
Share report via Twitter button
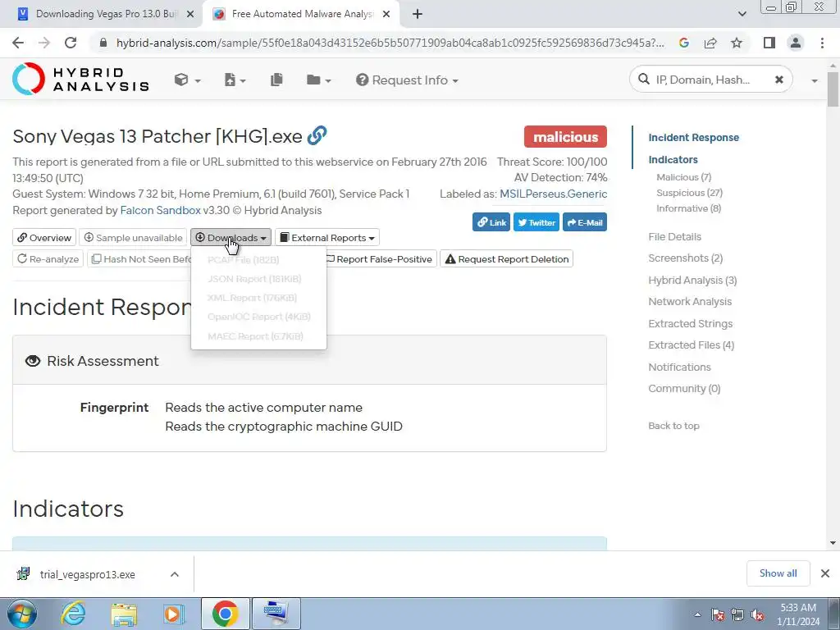[x=536, y=222]
